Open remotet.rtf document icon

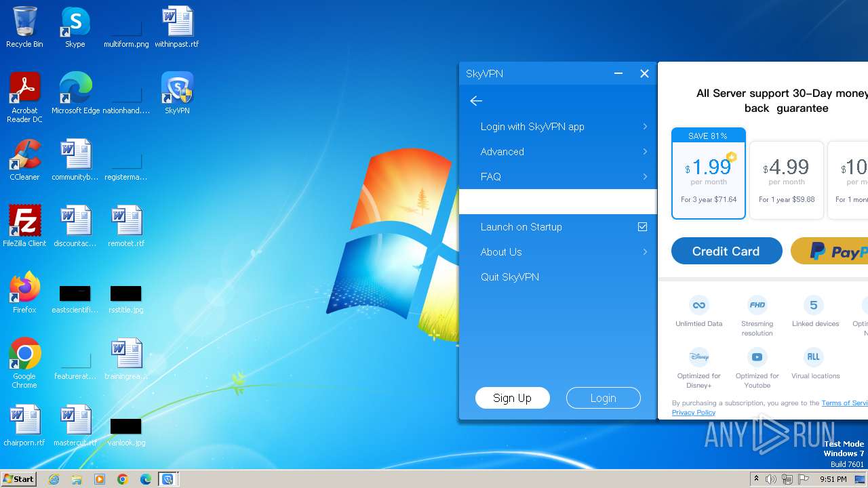[x=126, y=226]
